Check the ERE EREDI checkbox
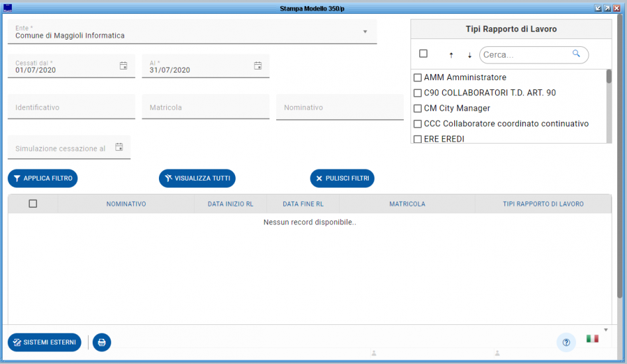 tap(418, 139)
